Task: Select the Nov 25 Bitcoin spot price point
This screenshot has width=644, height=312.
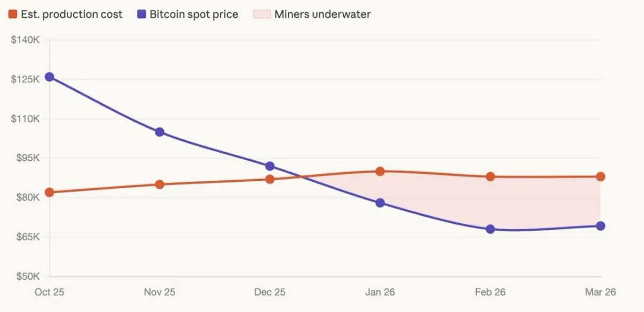Action: (160, 132)
